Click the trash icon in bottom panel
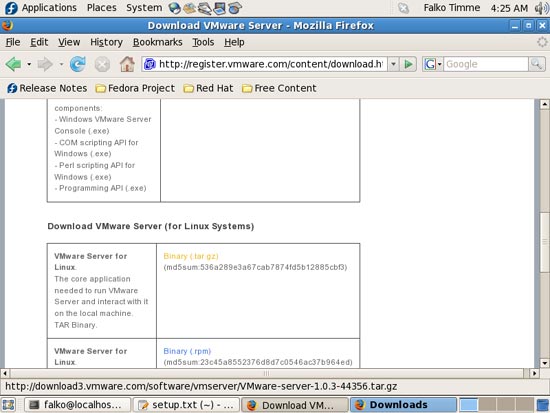This screenshot has width=550, height=413. 543,405
